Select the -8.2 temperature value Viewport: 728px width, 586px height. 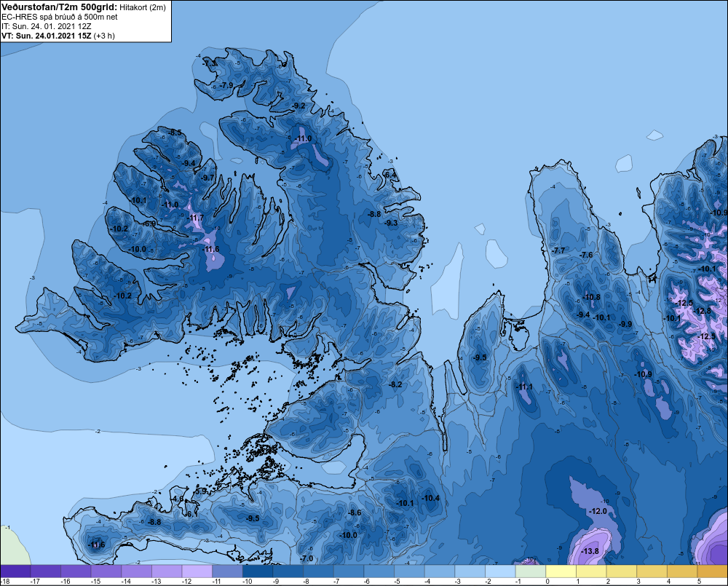tap(395, 384)
